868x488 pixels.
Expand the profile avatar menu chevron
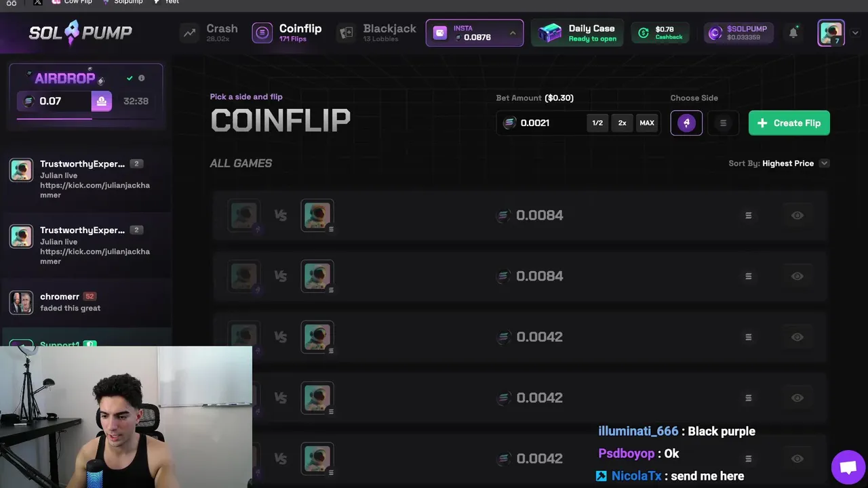(854, 33)
